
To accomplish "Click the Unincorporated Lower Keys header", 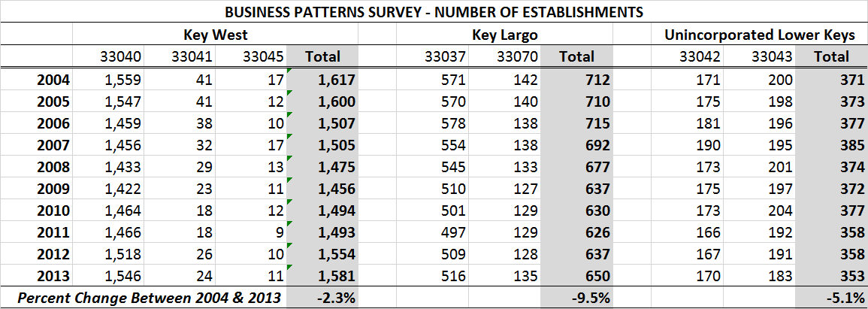I will (x=758, y=35).
